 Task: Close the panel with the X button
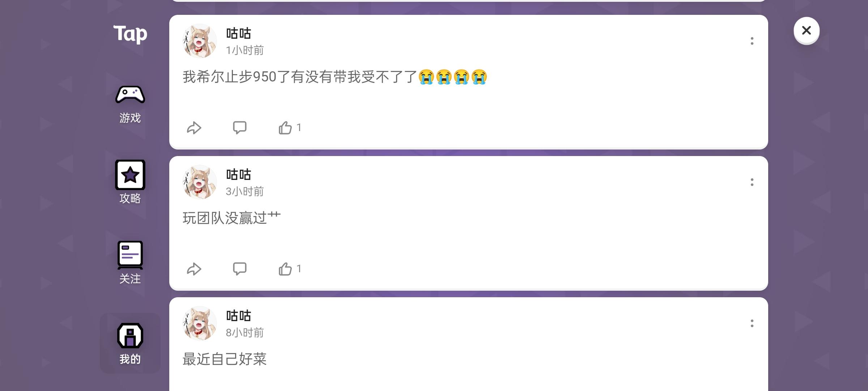click(807, 30)
